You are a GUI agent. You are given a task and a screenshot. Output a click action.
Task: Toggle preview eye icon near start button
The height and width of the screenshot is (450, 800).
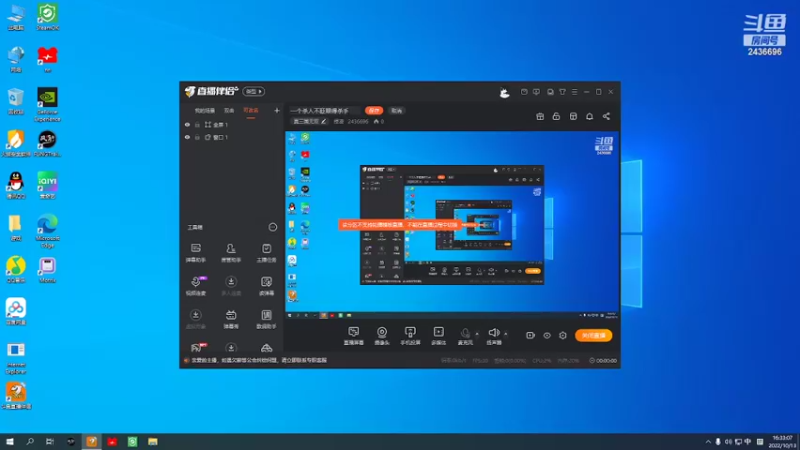[547, 335]
